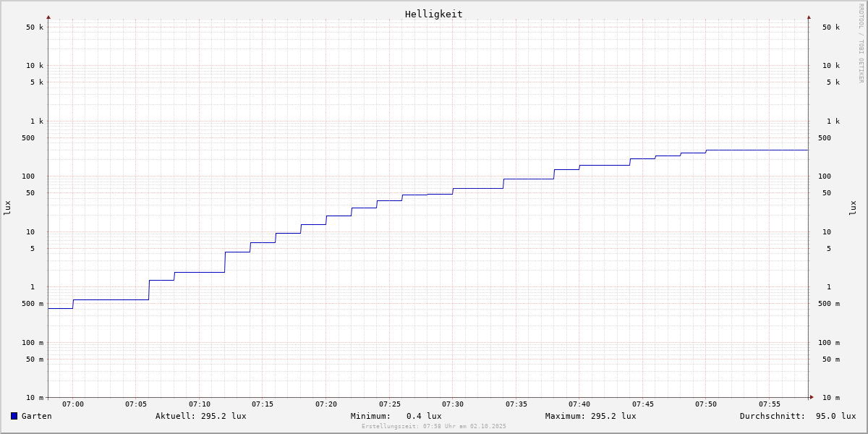Image resolution: width=868 pixels, height=434 pixels.
Task: Select the Helligkeit chart title
Action: pyautogui.click(x=433, y=14)
